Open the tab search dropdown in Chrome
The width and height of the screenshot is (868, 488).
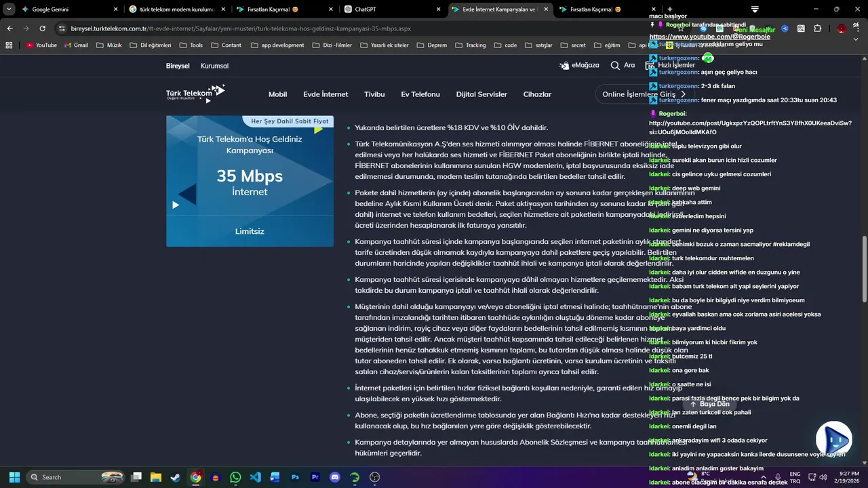pyautogui.click(x=9, y=9)
